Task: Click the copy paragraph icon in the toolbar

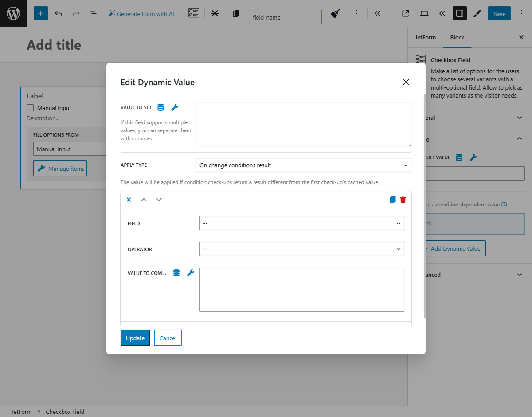Action: pyautogui.click(x=236, y=13)
